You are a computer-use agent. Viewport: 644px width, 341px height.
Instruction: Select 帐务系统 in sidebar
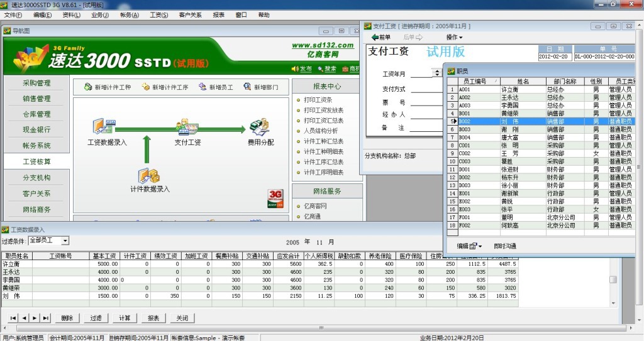36,146
